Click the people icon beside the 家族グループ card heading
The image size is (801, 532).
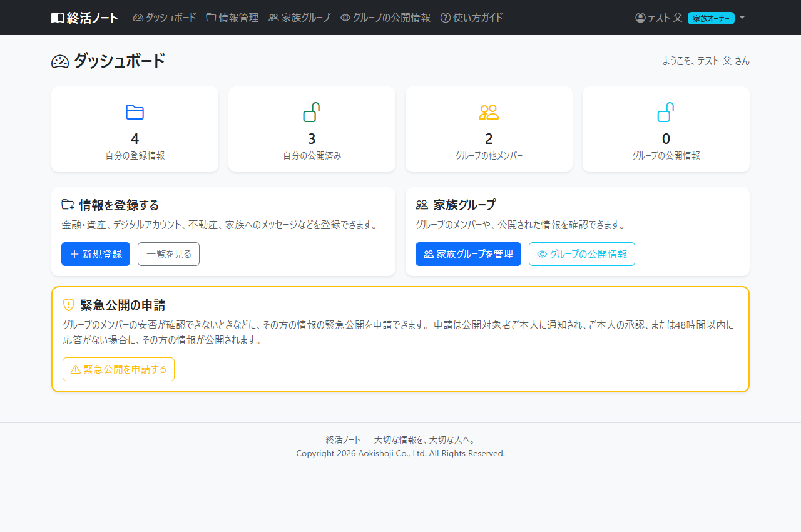coord(422,205)
